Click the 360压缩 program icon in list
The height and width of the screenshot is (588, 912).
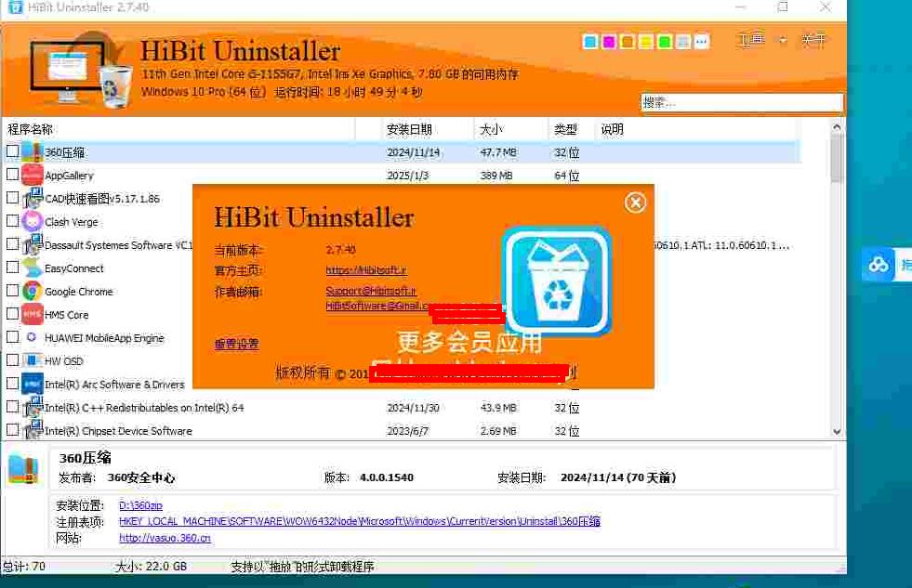(32, 152)
